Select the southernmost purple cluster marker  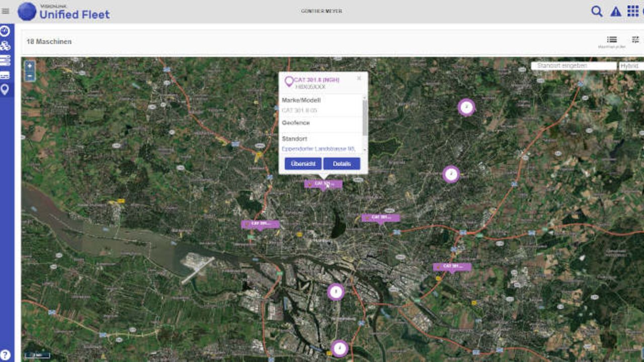(340, 348)
